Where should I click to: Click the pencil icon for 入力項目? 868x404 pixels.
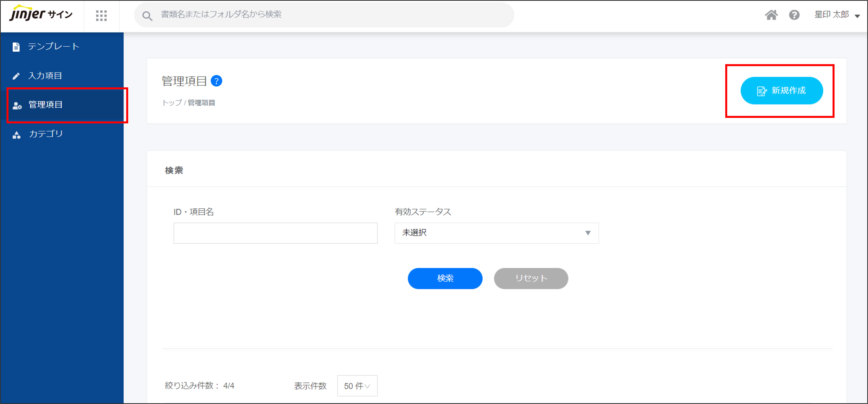(16, 76)
